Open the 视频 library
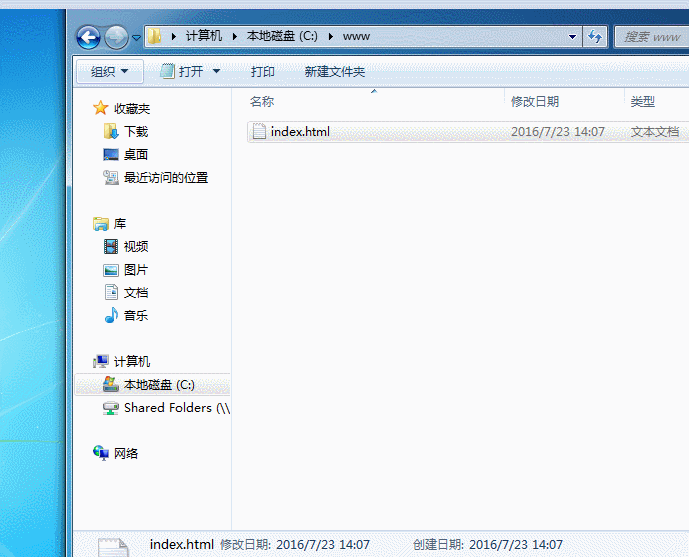The image size is (689, 557). (136, 246)
